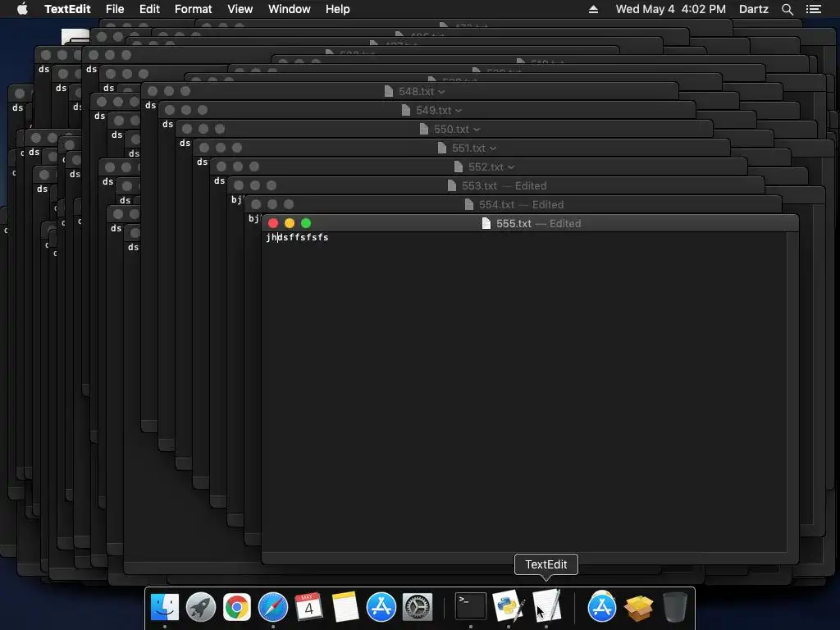Open Safari compass icon in Dock
This screenshot has width=840, height=630.
[273, 607]
